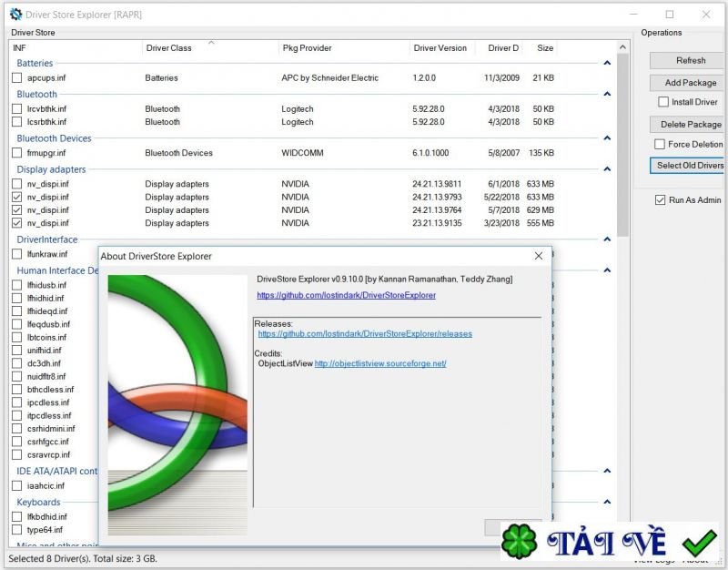Tick the lfeqdusb.inf checkbox

coord(16,324)
